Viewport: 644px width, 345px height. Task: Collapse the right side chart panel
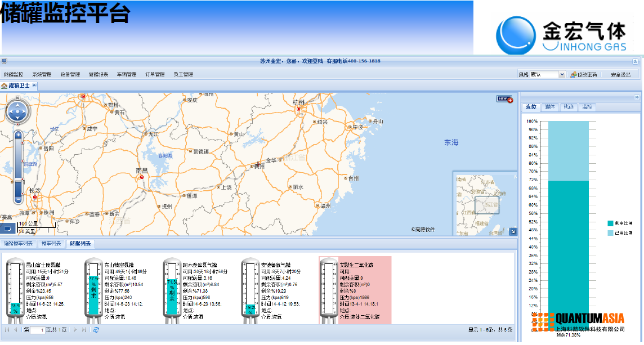(637, 97)
